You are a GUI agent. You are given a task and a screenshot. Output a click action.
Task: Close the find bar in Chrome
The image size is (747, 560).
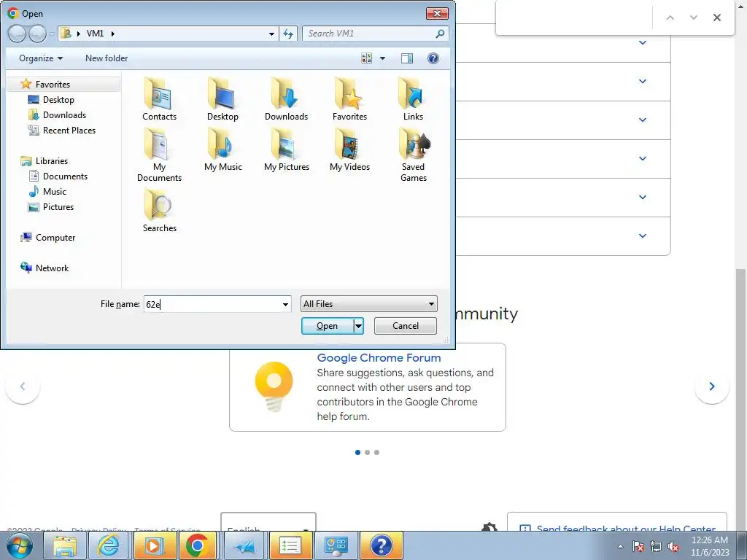716,17
